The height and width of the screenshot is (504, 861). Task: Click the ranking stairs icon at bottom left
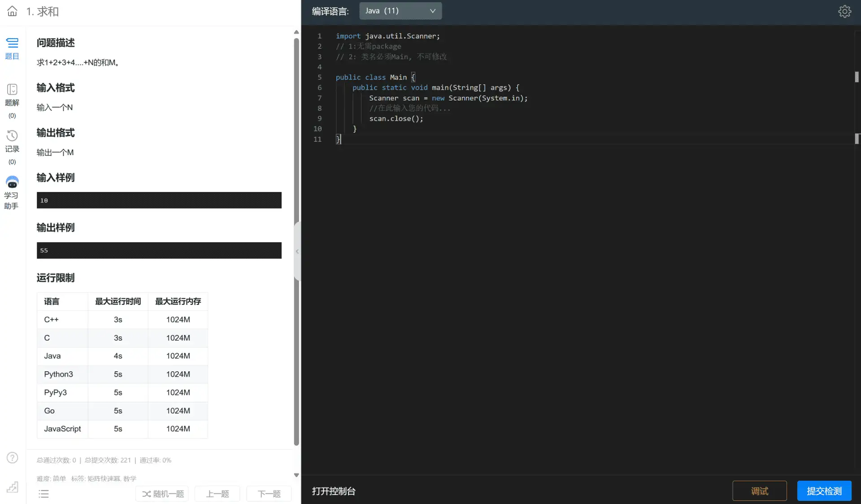pos(12,487)
